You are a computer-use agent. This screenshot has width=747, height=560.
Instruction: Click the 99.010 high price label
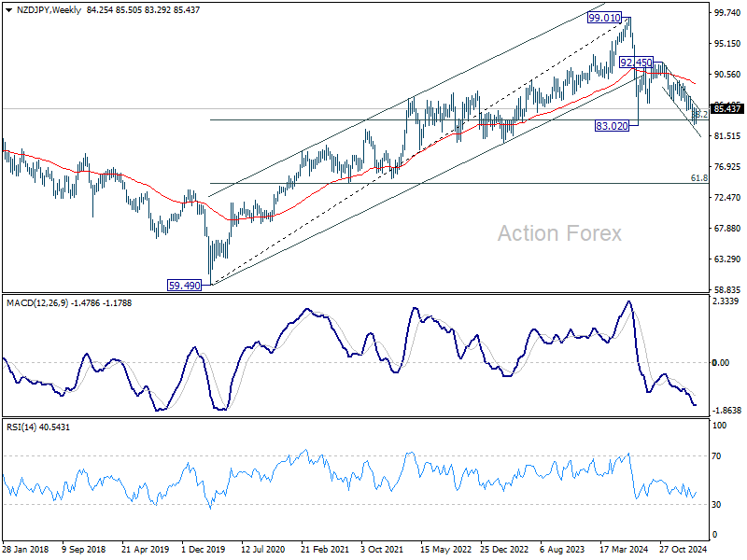click(604, 18)
